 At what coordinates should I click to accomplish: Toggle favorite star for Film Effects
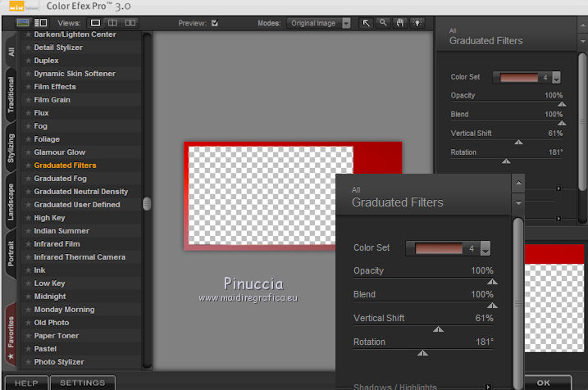click(28, 87)
